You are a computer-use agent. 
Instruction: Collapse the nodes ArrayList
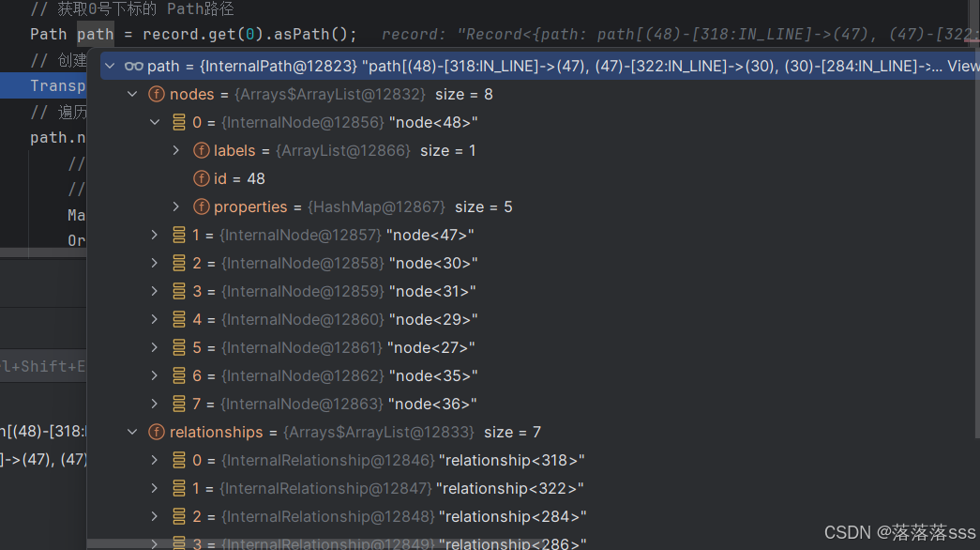[132, 94]
